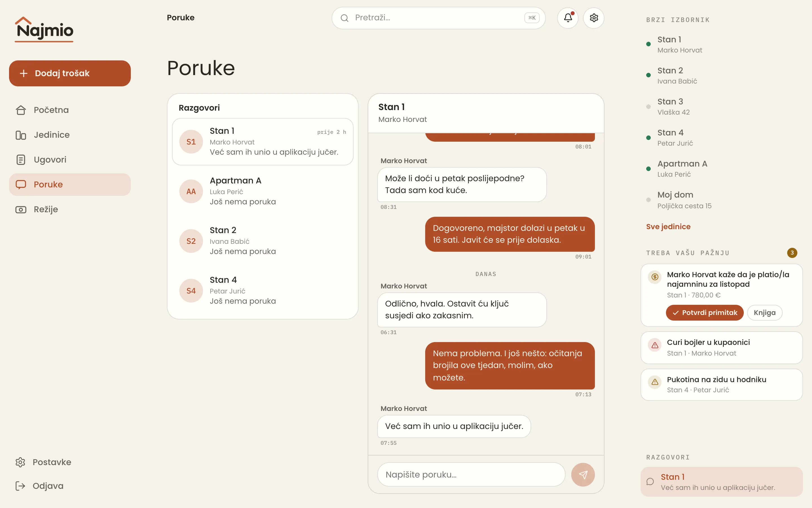Click warning icon beside Curi bojler u kupaonici

(x=655, y=345)
